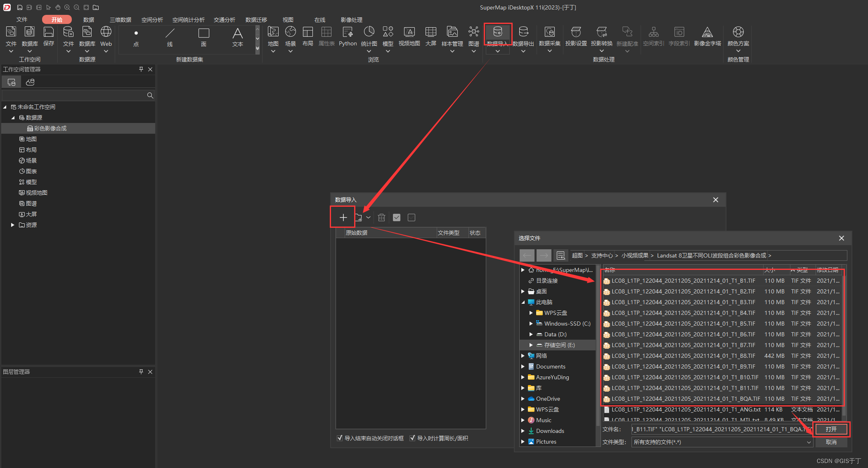Expand the Data (D:) drive node

pyautogui.click(x=531, y=334)
